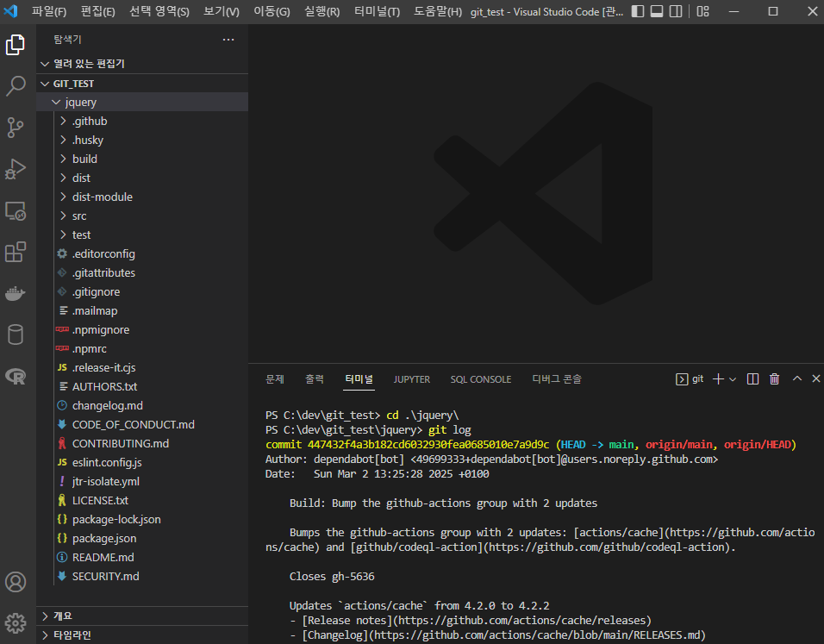Viewport: 824px width, 644px height.
Task: Switch to the 출력 panel tab
Action: pos(315,379)
